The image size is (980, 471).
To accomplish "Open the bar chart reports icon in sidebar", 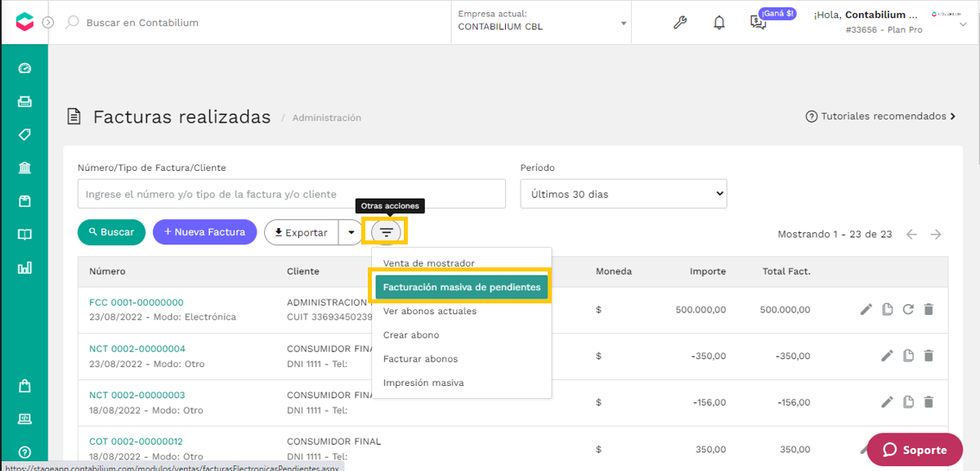I will pyautogui.click(x=25, y=267).
